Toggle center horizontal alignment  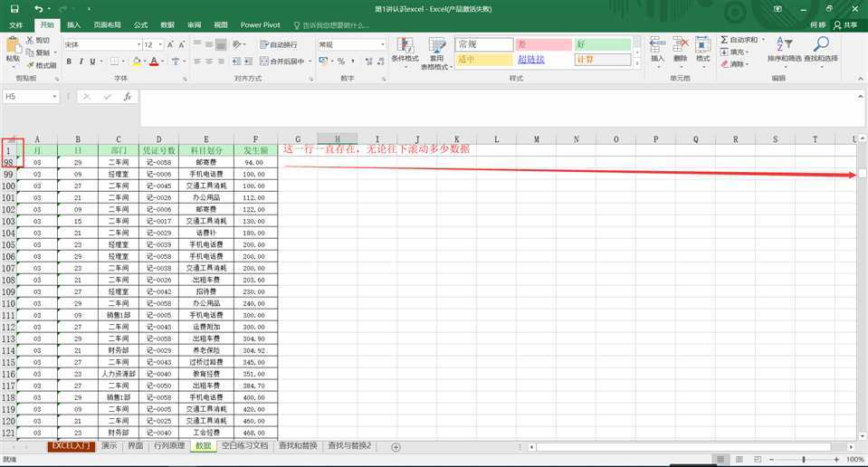pyautogui.click(x=209, y=62)
